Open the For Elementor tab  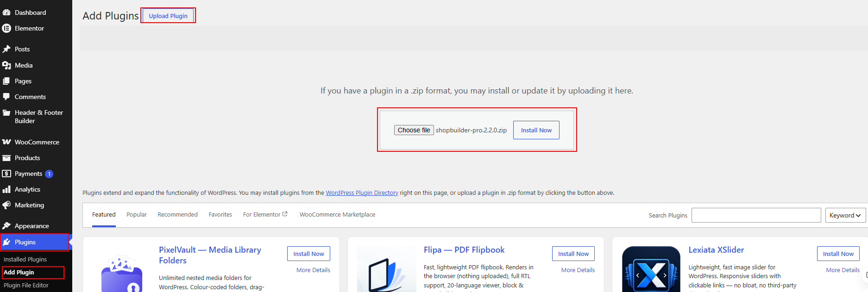[265, 214]
